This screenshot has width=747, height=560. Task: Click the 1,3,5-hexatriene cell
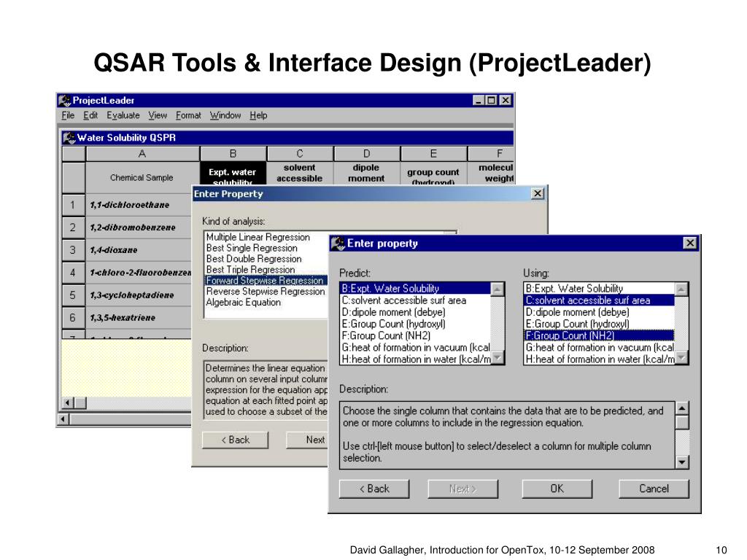pos(139,318)
